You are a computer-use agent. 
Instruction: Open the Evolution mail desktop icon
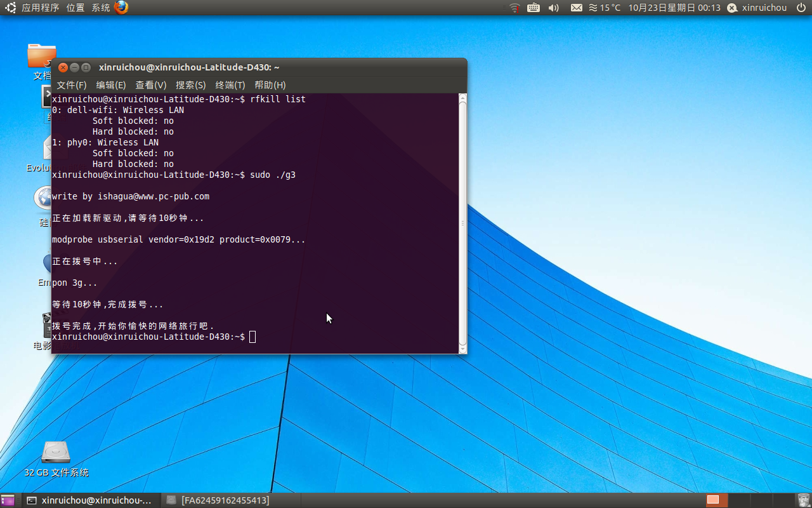(x=46, y=147)
